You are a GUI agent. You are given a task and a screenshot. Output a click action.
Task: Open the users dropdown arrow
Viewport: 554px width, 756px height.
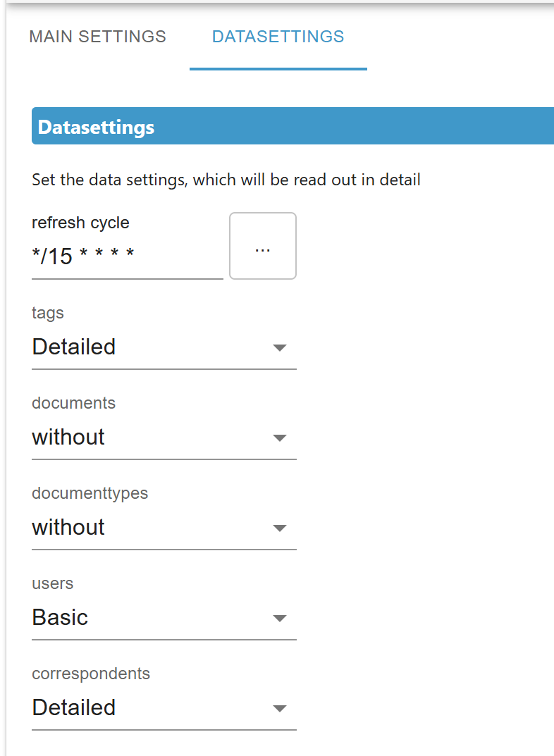[280, 618]
